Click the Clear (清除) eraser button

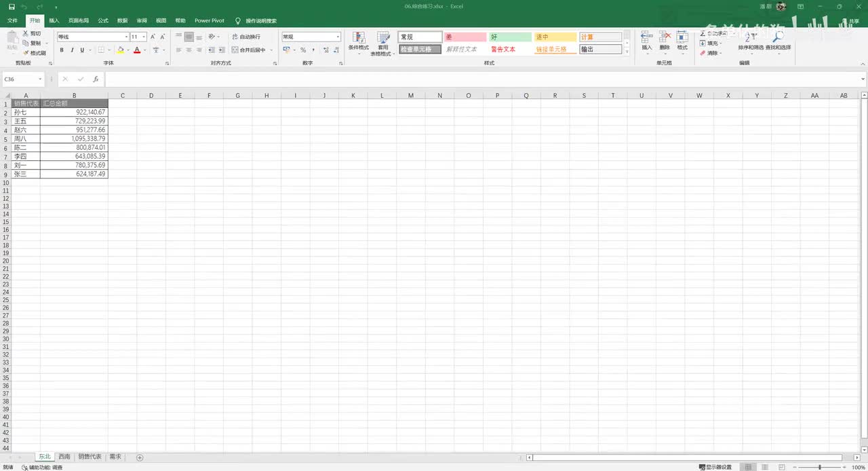[710, 53]
